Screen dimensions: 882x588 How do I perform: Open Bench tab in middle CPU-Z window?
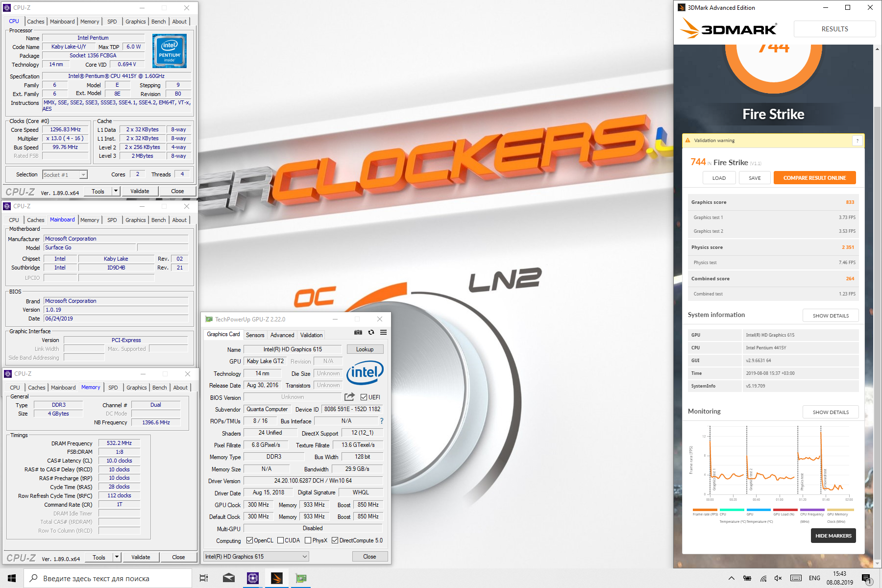pos(158,220)
